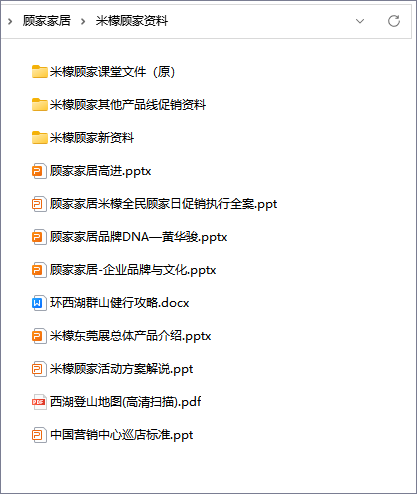
Task: Click ppt icon of 顾家家居米檬全民顾家日促销执行全案.ppt
Action: pyautogui.click(x=39, y=204)
